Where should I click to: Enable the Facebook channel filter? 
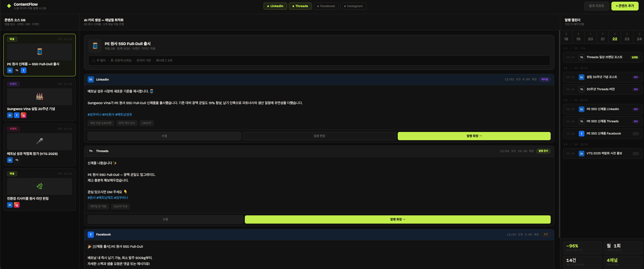pos(326,6)
